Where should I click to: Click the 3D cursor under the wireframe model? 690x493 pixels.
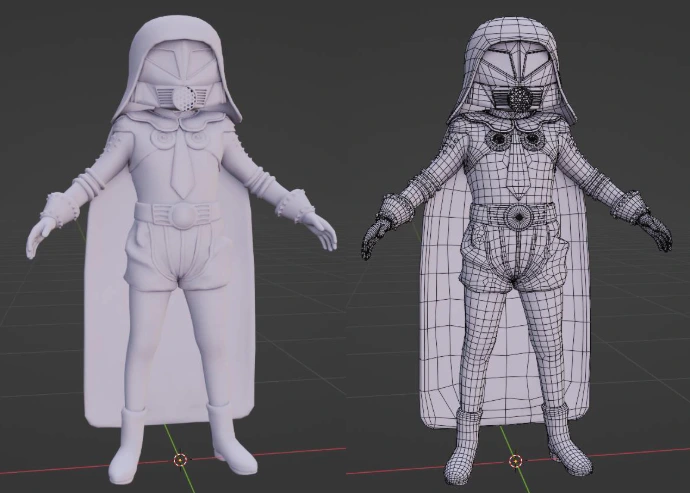coord(516,461)
